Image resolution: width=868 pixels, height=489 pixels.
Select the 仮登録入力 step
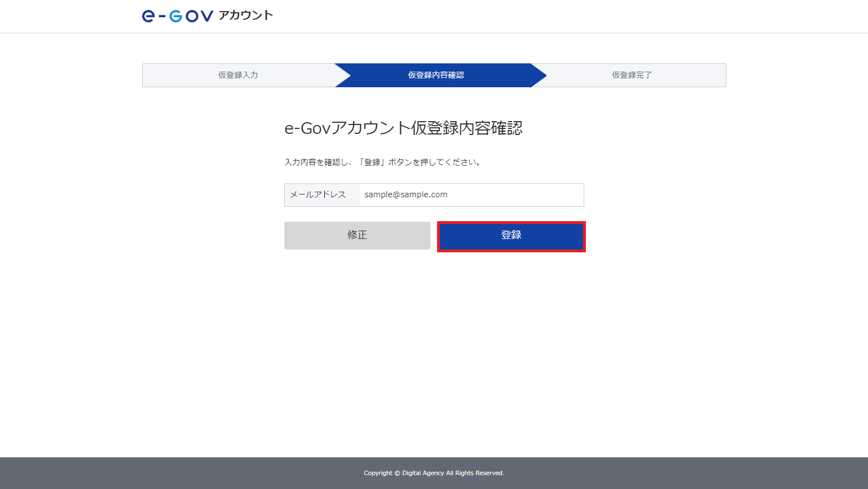coord(238,75)
